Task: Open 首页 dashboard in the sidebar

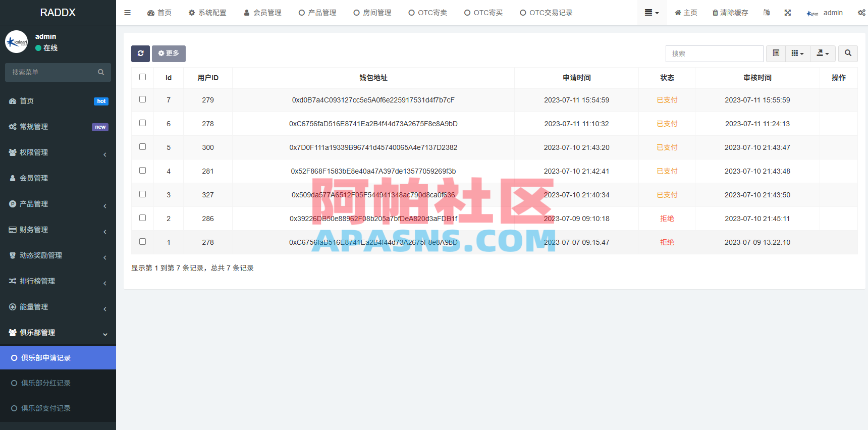Action: pos(58,101)
